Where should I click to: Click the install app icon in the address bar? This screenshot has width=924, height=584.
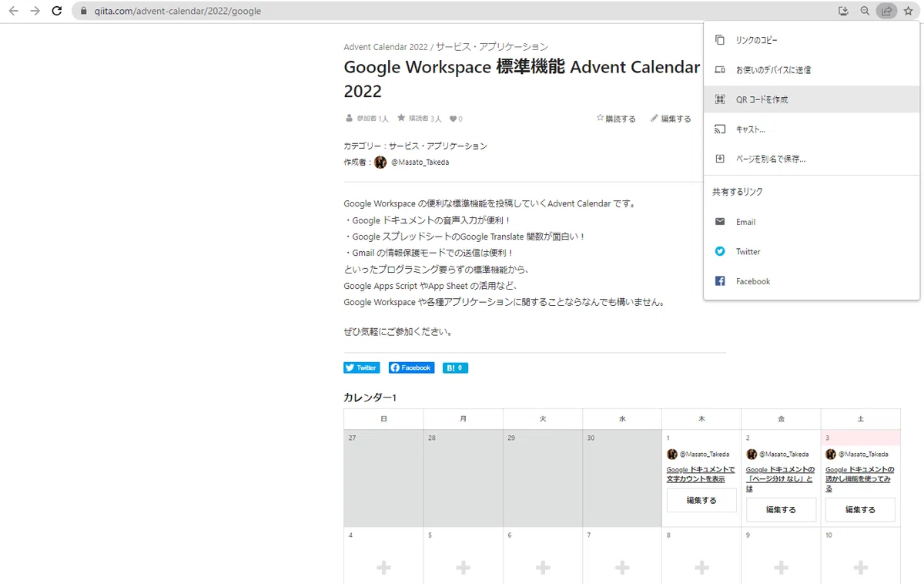point(843,12)
